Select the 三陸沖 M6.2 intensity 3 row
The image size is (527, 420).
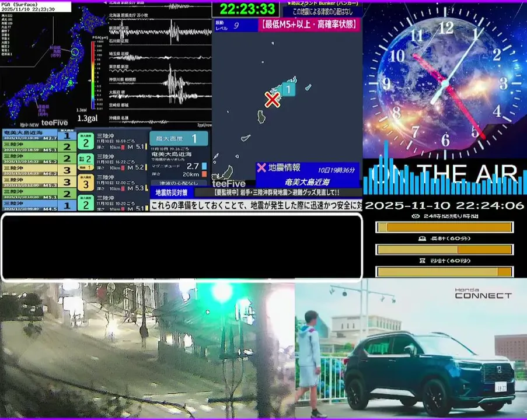coord(39,170)
